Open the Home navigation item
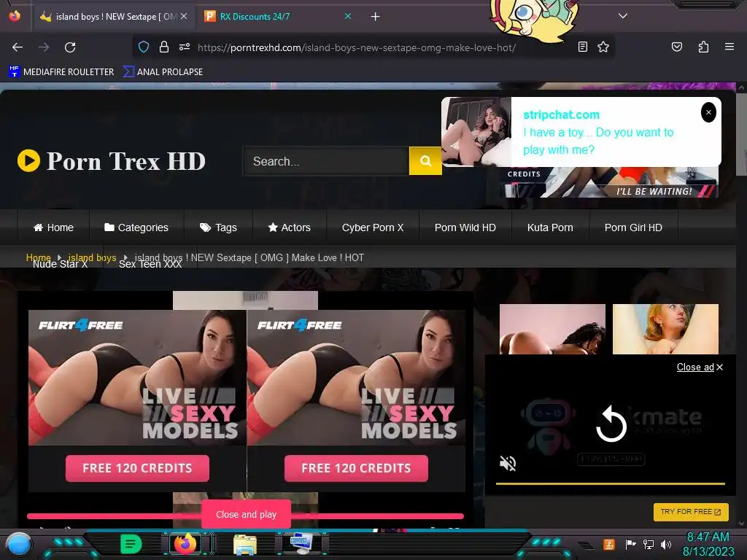The width and height of the screenshot is (747, 560). click(53, 227)
